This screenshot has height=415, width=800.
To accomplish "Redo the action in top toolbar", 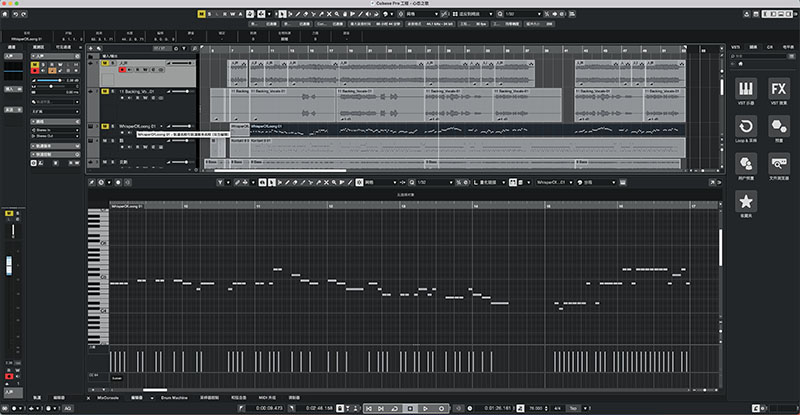I will [23, 14].
